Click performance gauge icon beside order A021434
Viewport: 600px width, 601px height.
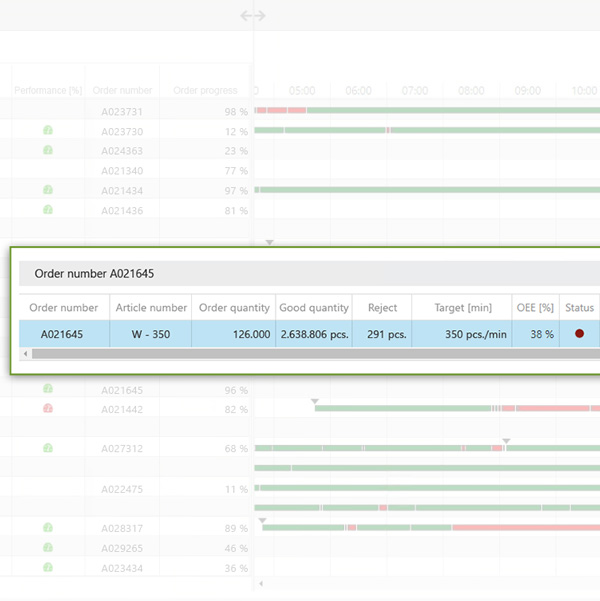pos(48,190)
